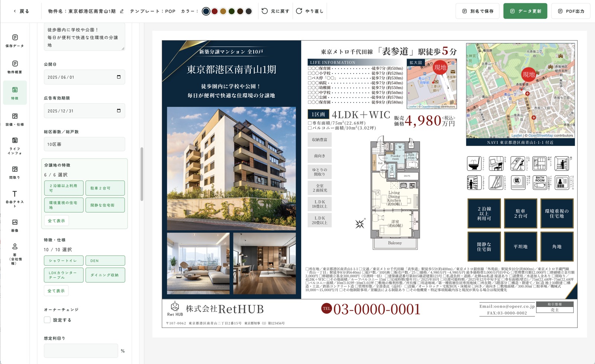The width and height of the screenshot is (595, 364).
Task: Select the dark red color swatch
Action: pos(215,11)
